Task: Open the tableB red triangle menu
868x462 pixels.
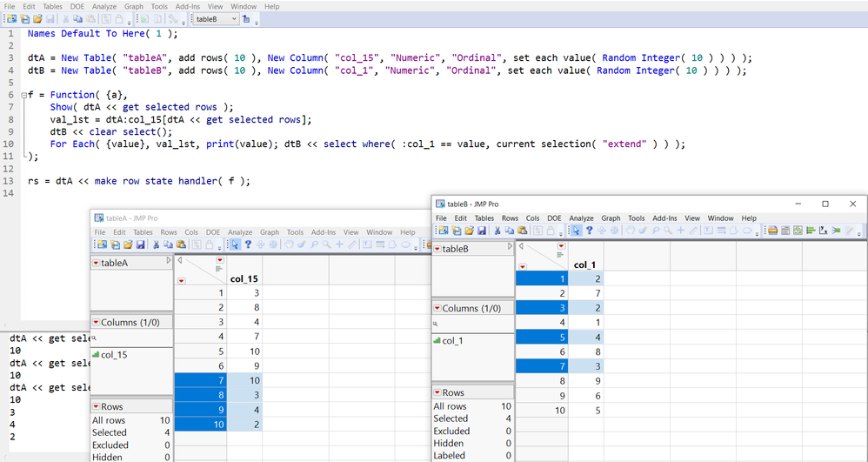Action: pos(438,250)
